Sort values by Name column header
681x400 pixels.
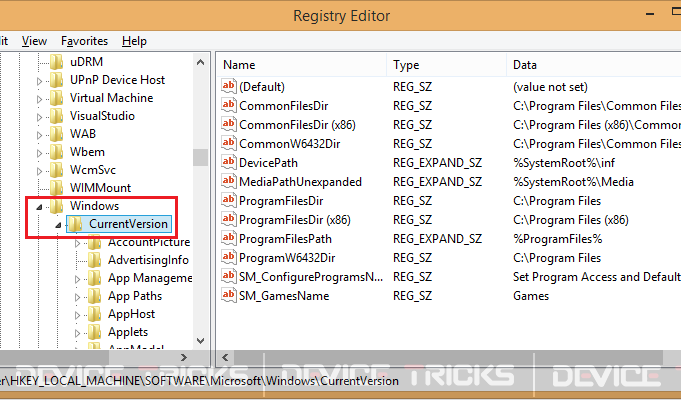301,65
